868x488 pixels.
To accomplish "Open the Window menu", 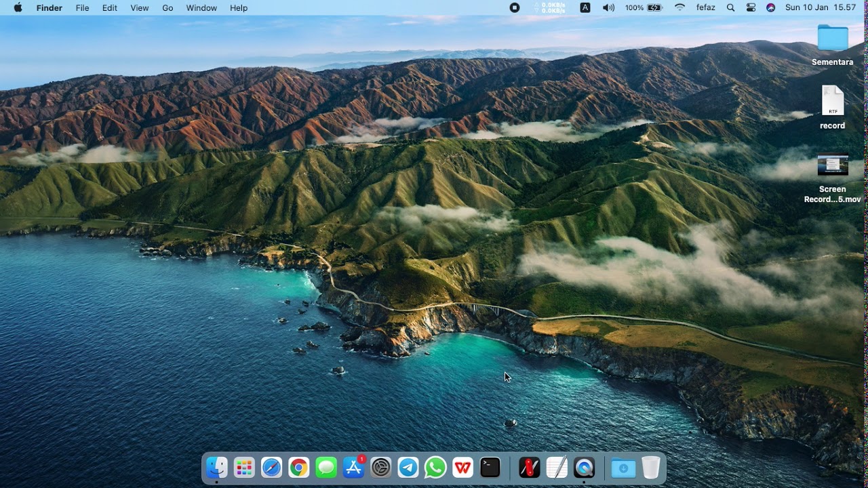I will tap(201, 7).
